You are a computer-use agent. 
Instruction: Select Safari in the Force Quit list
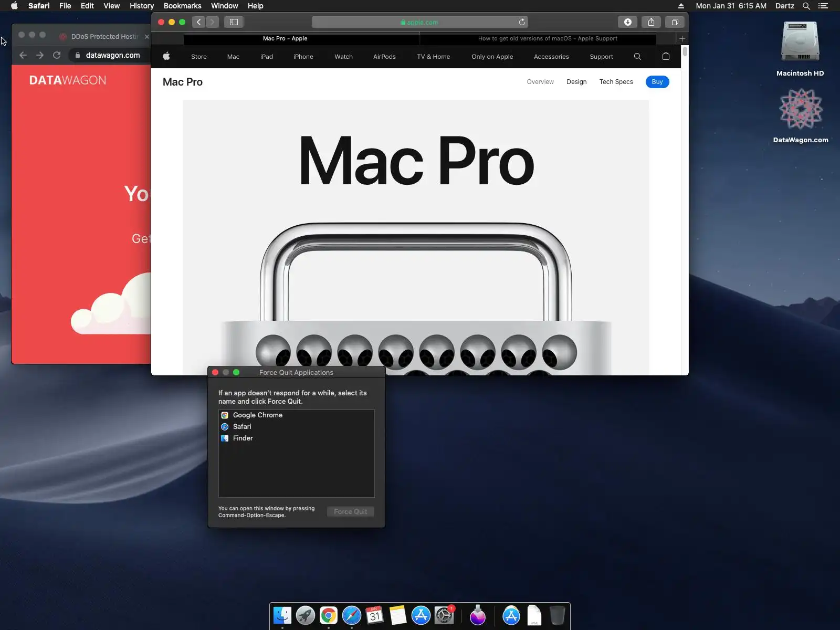(x=297, y=427)
